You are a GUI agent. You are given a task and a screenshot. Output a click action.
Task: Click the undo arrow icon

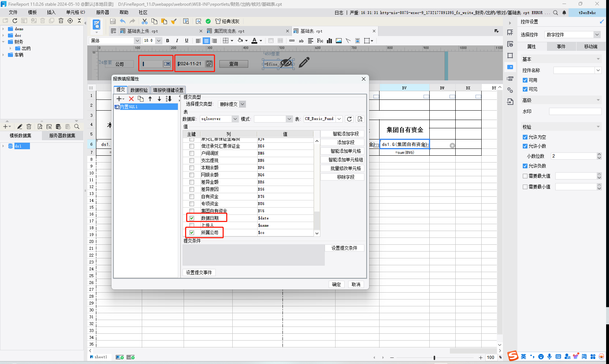[123, 21]
